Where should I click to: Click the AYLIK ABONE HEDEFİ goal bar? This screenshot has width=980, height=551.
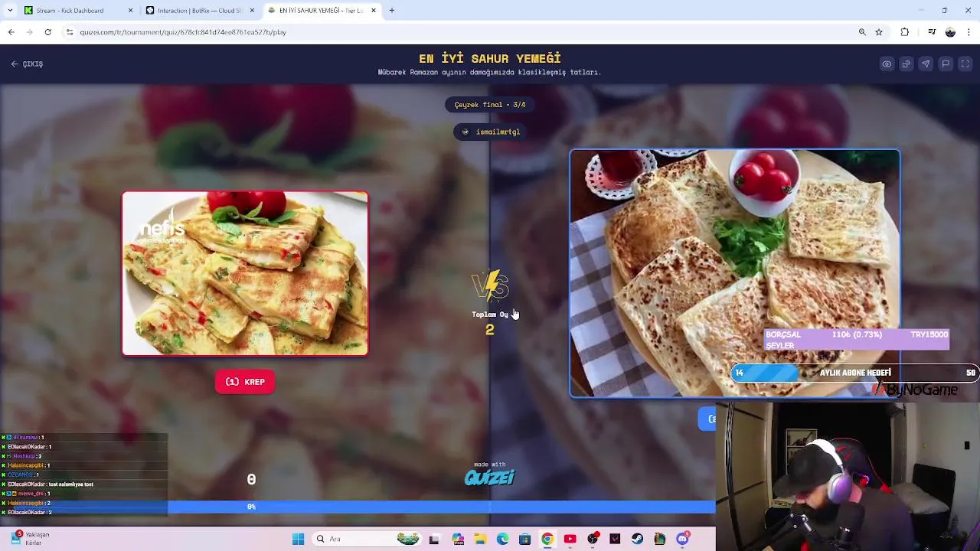coord(854,373)
